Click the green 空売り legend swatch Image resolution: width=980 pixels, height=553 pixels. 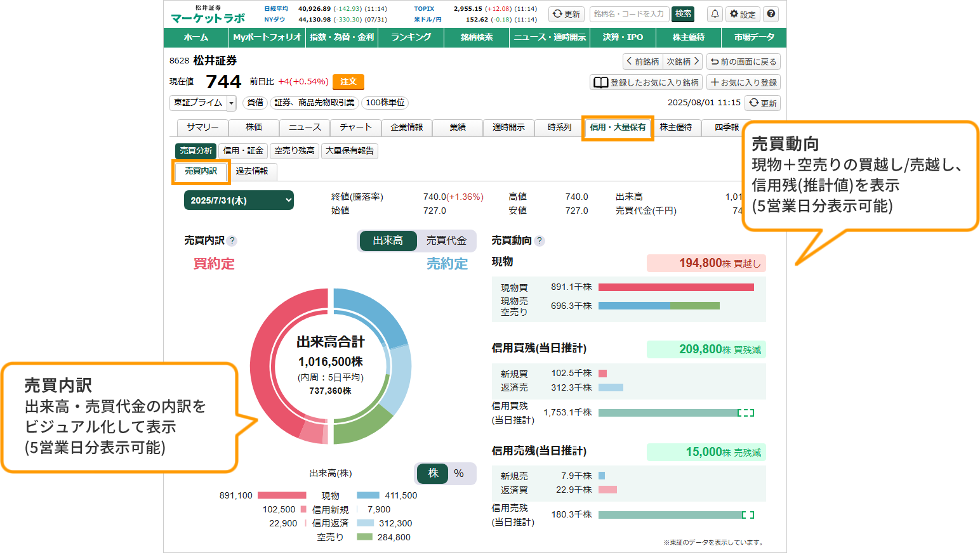364,537
